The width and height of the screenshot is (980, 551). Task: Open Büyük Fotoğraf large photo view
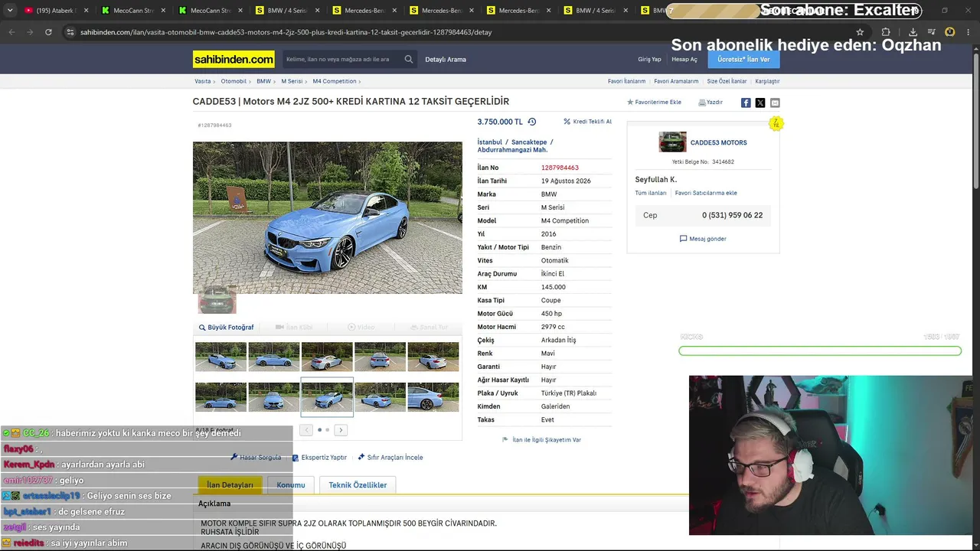227,328
